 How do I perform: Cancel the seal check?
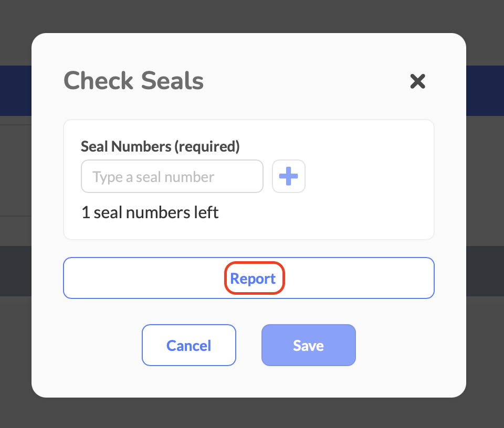click(188, 345)
